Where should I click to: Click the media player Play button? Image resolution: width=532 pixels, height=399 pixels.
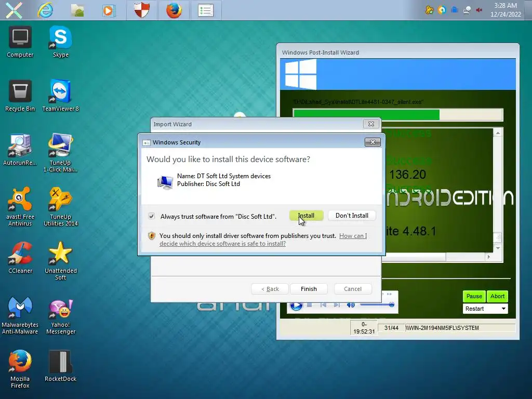pyautogui.click(x=296, y=305)
